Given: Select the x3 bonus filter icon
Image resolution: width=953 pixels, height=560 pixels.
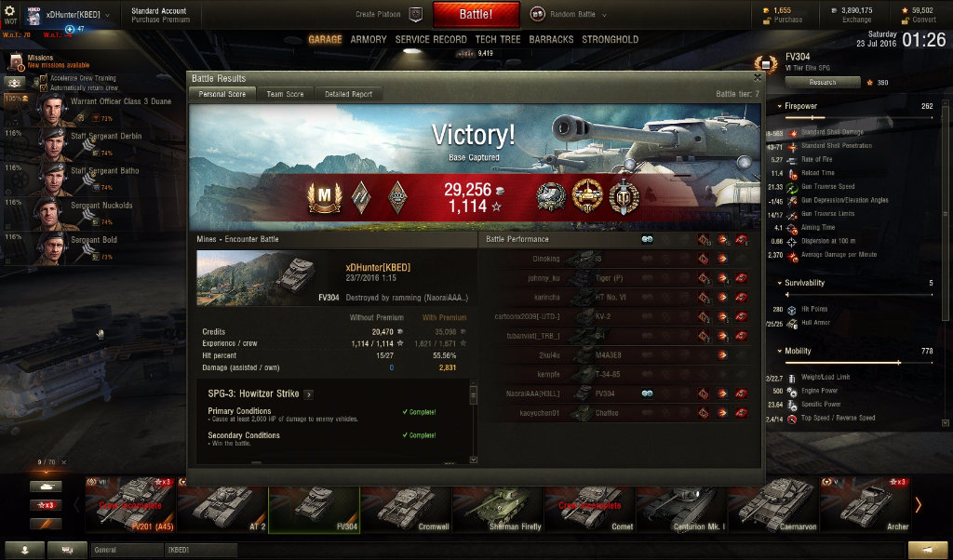Looking at the screenshot, I should tap(47, 505).
